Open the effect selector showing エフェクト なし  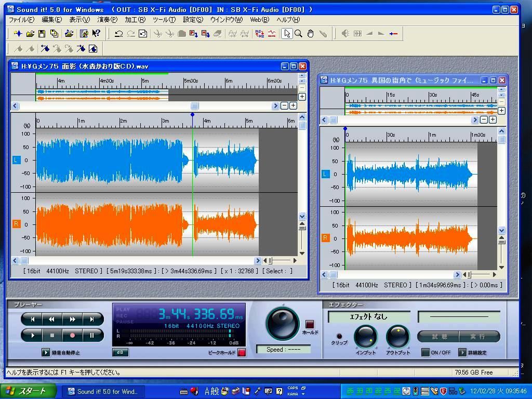(369, 317)
